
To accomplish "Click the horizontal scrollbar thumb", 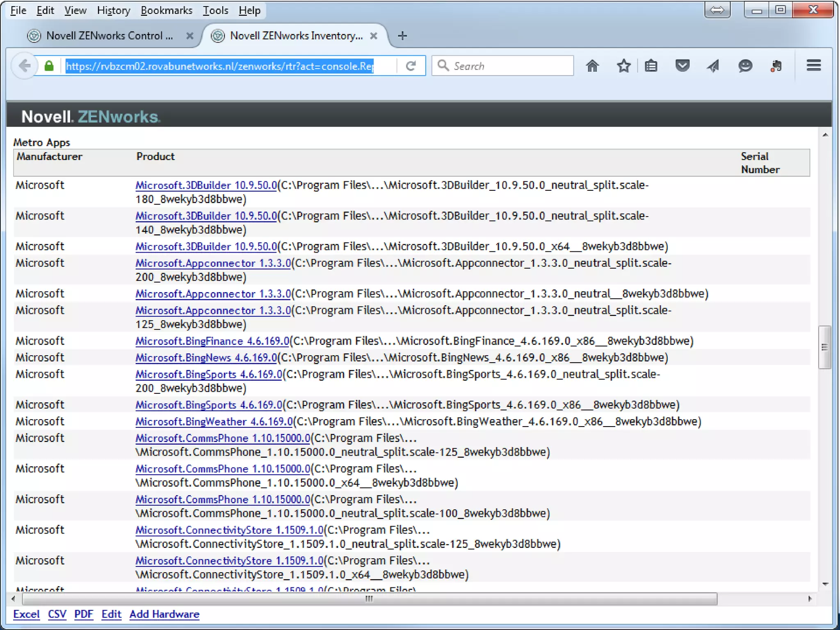I will (369, 599).
